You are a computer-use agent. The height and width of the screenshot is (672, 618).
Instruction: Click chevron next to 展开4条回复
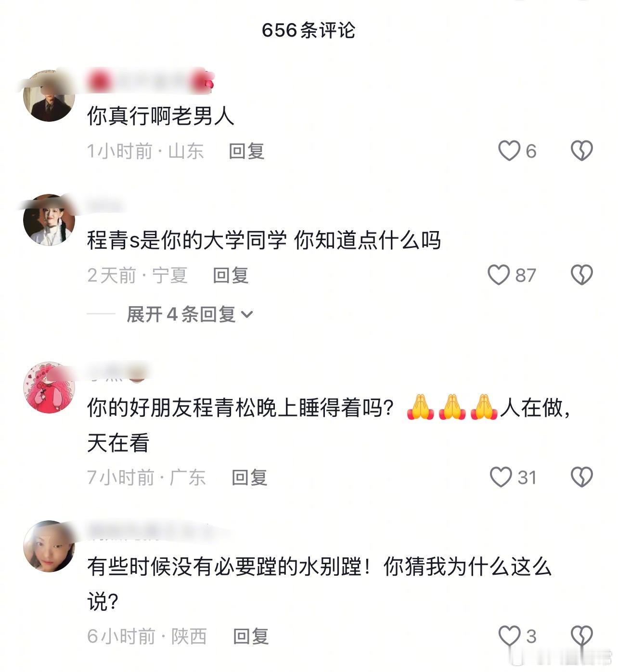(246, 315)
